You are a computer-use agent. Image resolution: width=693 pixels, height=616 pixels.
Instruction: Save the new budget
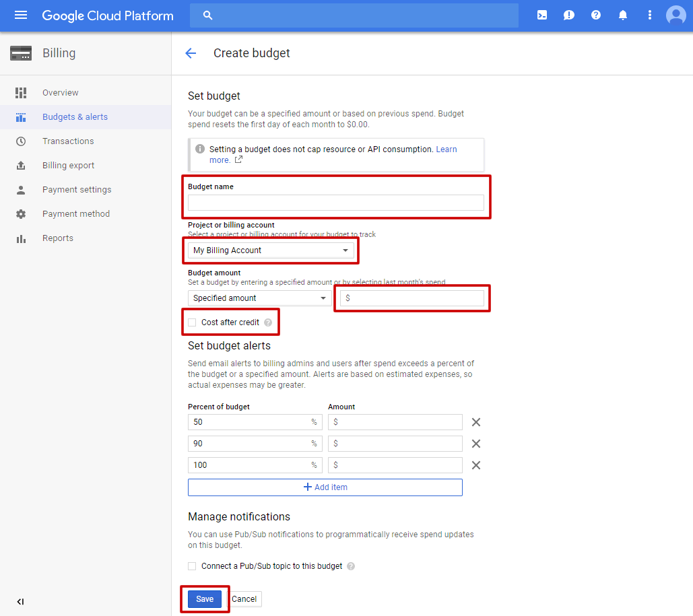click(205, 598)
